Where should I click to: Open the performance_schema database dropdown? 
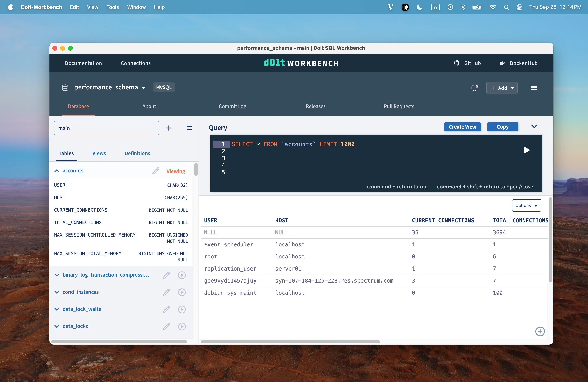[x=143, y=87]
